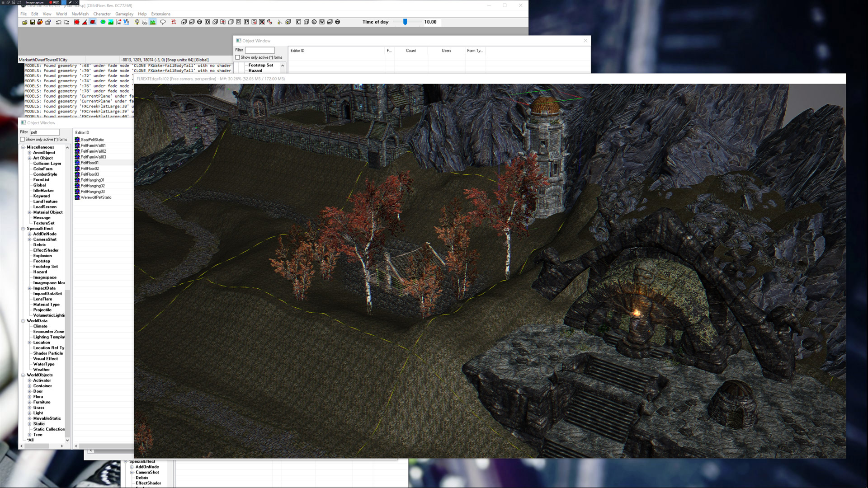Click the redo arrow toolbar icon
The width and height of the screenshot is (868, 488).
(66, 22)
